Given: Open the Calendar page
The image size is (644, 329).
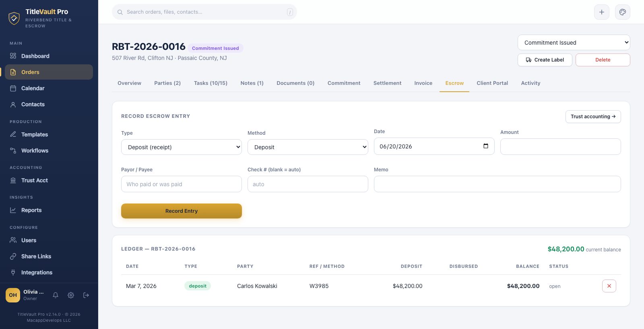Looking at the screenshot, I should click(49, 88).
